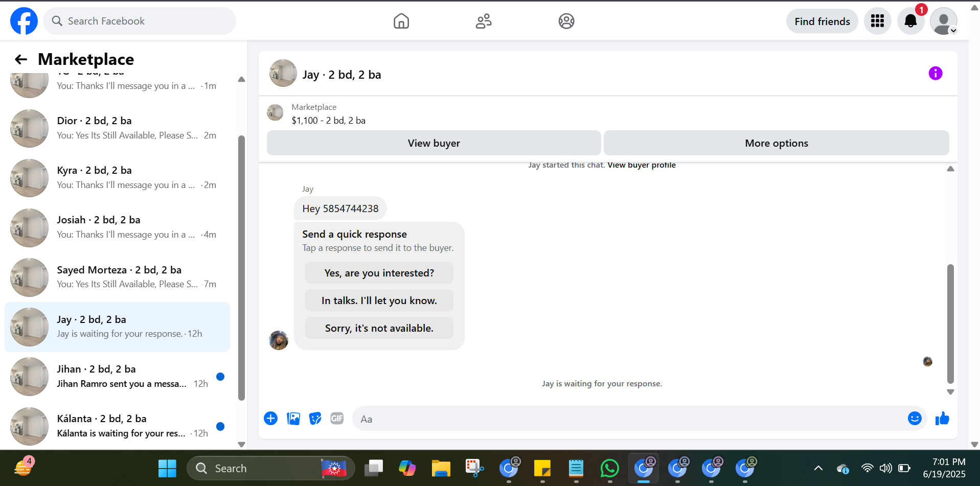Open the widgets weather icon on taskbar

(x=24, y=467)
